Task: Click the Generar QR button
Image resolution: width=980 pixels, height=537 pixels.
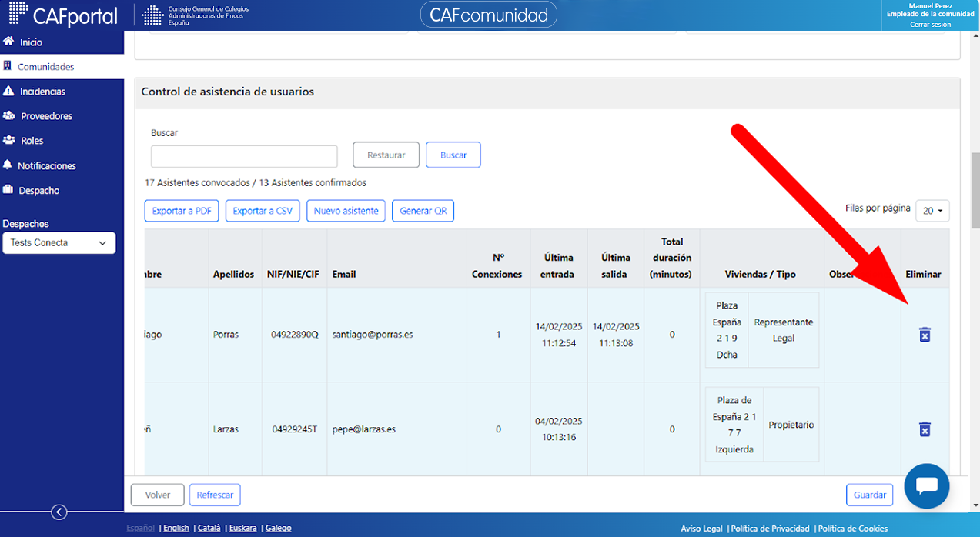Action: point(423,211)
